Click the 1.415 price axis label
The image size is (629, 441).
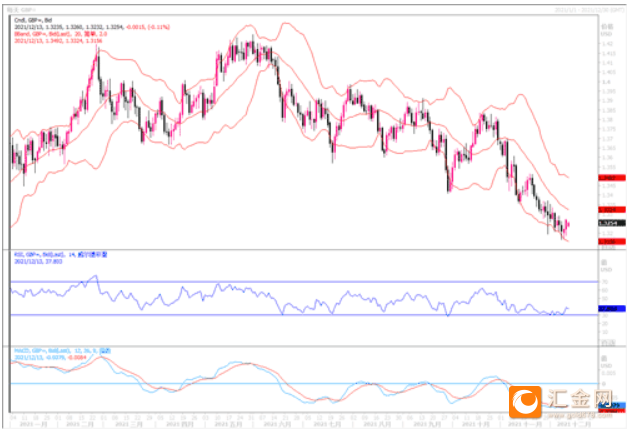[608, 53]
